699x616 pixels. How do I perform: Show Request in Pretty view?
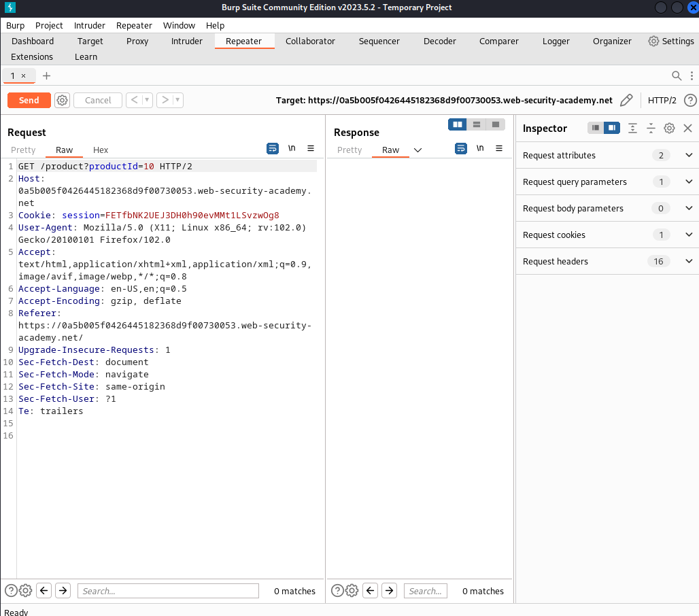[x=23, y=150]
